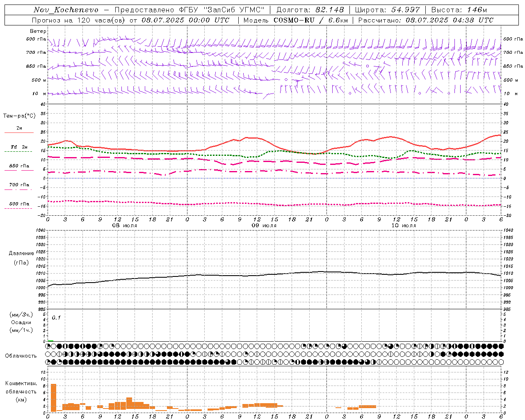Click the Ветер wind panel label

[x=38, y=31]
